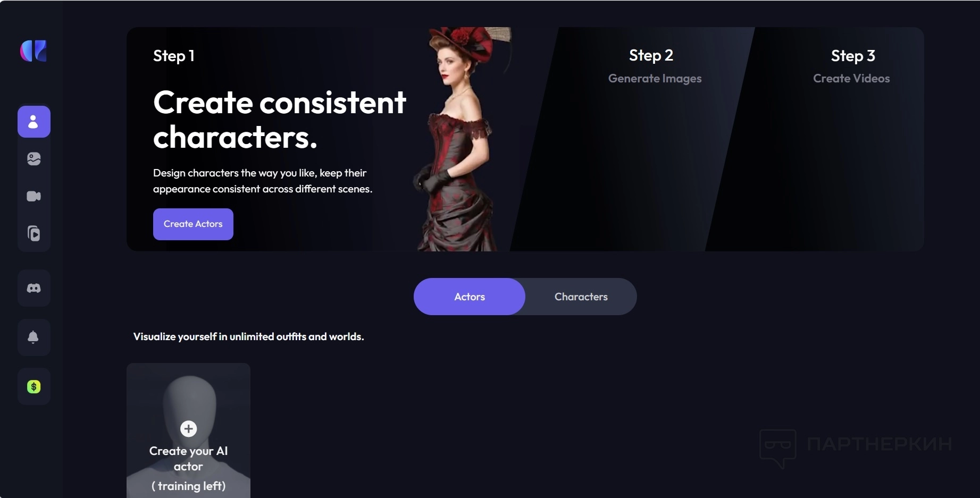980x498 pixels.
Task: Open the video library clips sidebar icon
Action: click(x=33, y=233)
